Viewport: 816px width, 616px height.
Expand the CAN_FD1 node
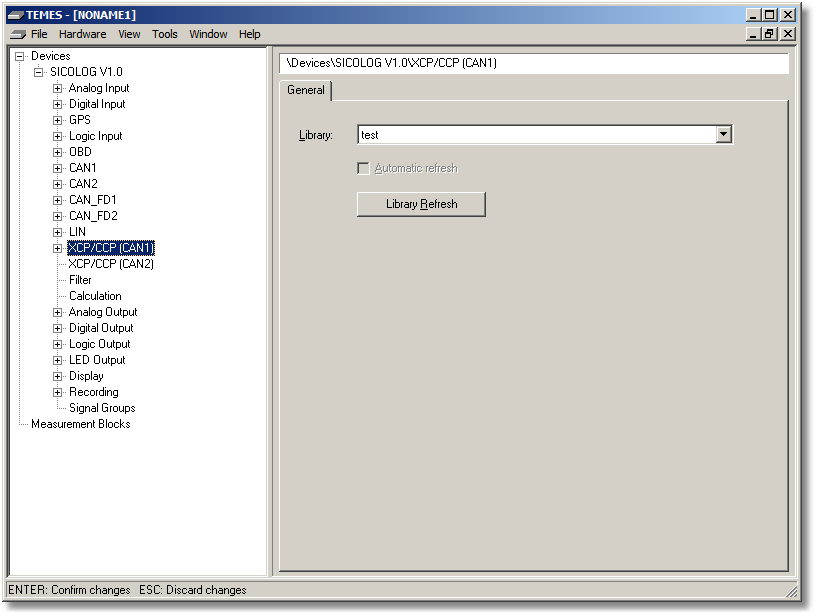[x=58, y=200]
